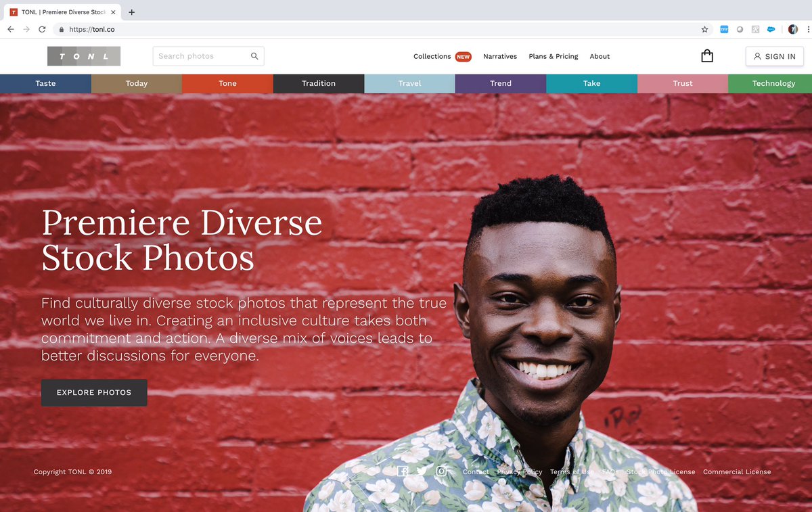Click the NEW badge beside Collections
The width and height of the screenshot is (812, 512).
point(464,57)
